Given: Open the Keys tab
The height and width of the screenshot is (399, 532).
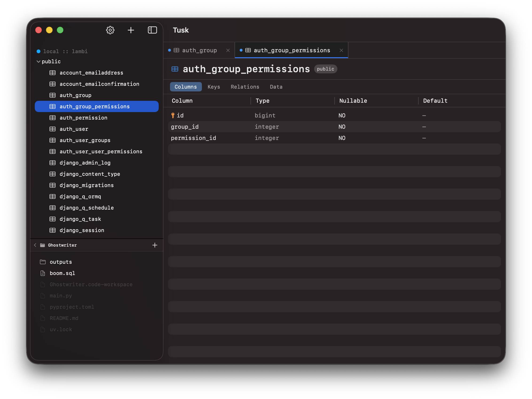Looking at the screenshot, I should pos(214,87).
